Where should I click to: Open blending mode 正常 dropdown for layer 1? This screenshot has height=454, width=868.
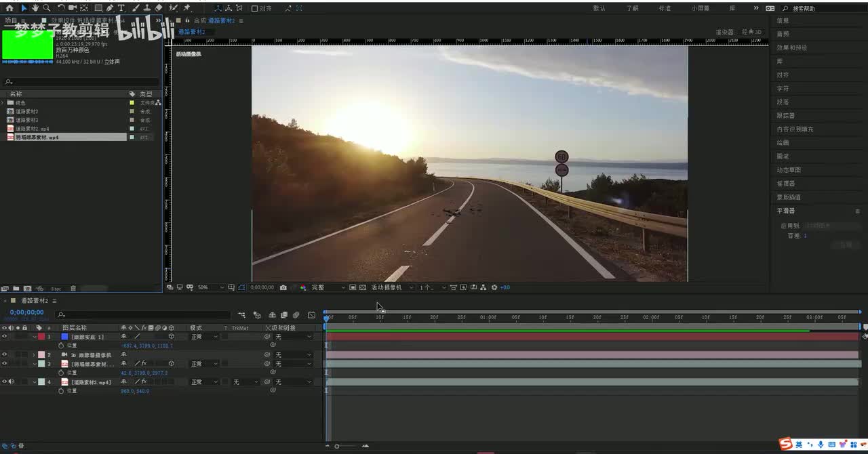point(204,337)
